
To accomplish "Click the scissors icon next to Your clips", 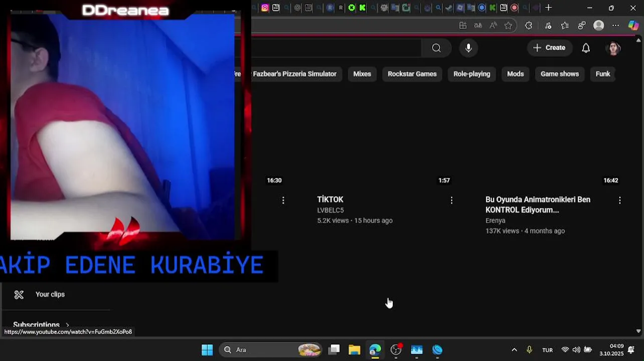I will 19,294.
